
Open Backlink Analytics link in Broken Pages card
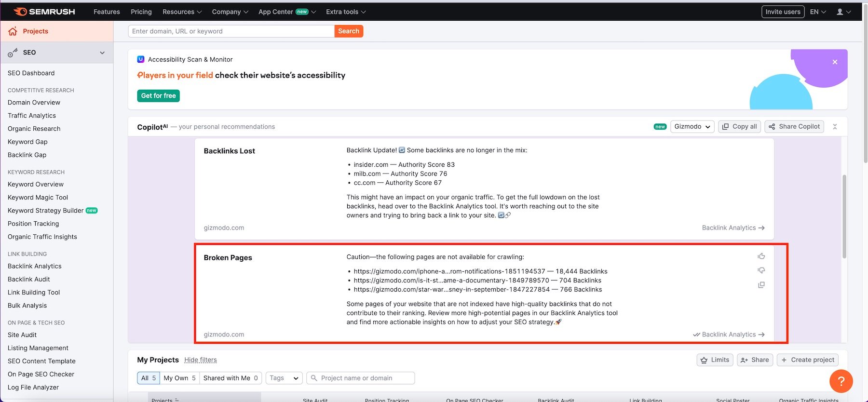point(733,335)
